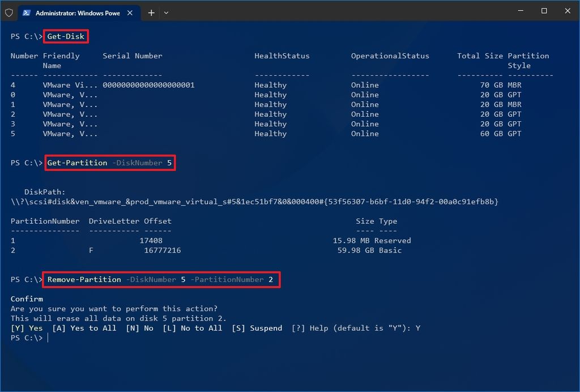This screenshot has width=580, height=392.
Task: Click the Online status of disk 5
Action: pyautogui.click(x=364, y=134)
